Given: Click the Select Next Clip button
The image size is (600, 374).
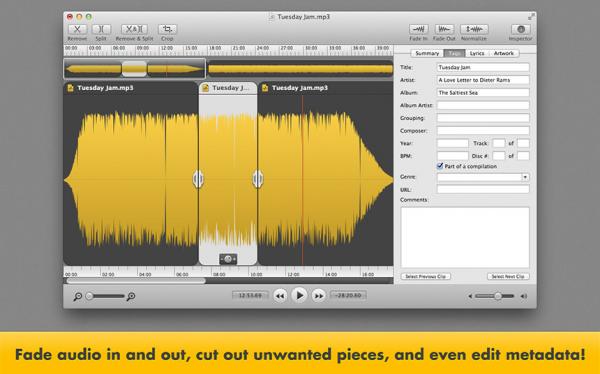Looking at the screenshot, I should [x=508, y=276].
